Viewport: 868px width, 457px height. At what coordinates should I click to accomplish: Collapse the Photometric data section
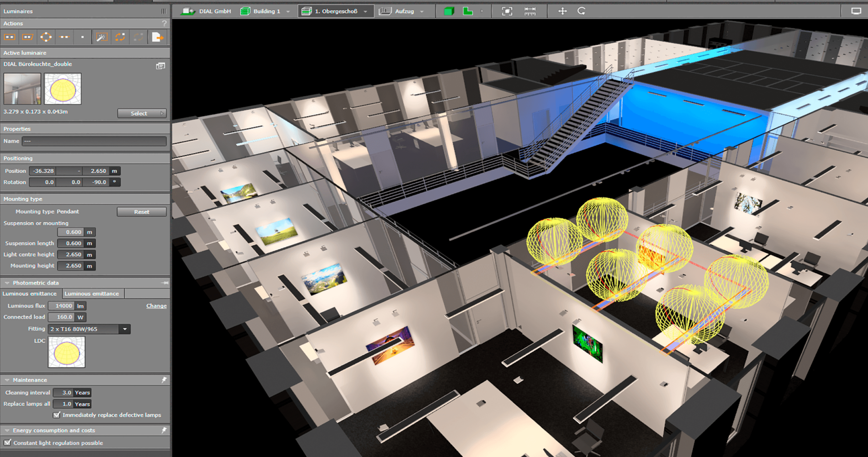coord(7,283)
